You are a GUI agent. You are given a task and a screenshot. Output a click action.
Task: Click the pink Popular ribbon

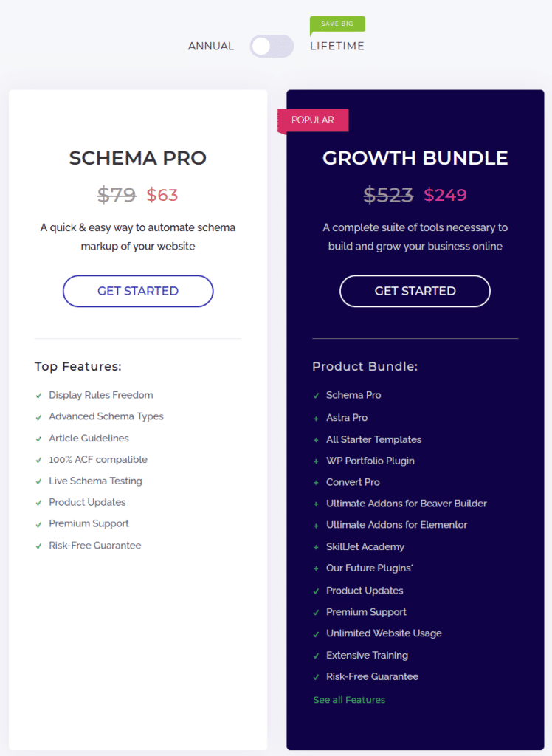click(313, 120)
